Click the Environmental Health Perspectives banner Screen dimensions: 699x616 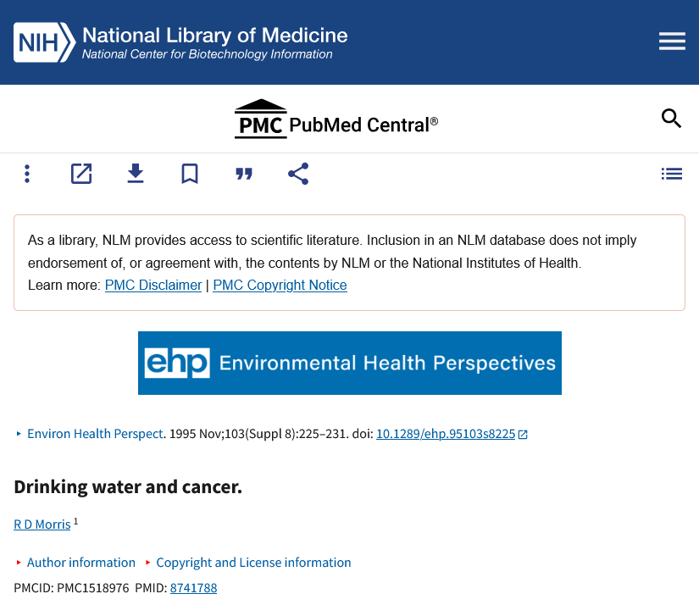point(349,363)
